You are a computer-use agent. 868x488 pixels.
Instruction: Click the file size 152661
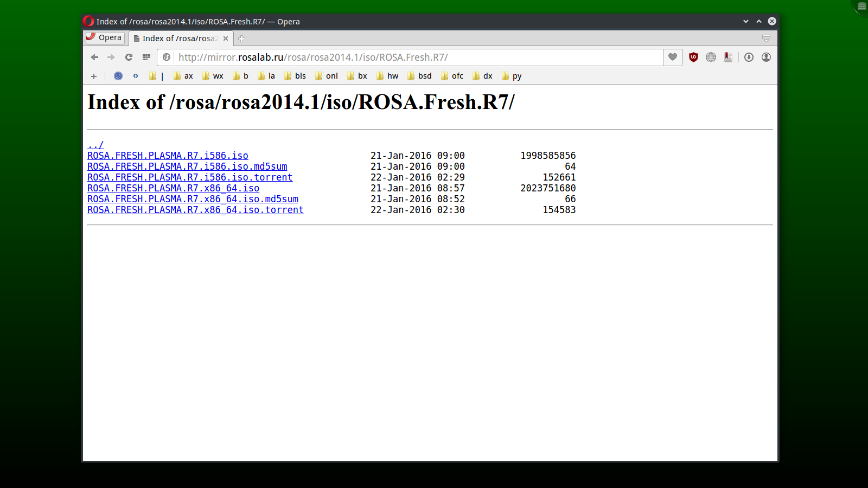(559, 177)
